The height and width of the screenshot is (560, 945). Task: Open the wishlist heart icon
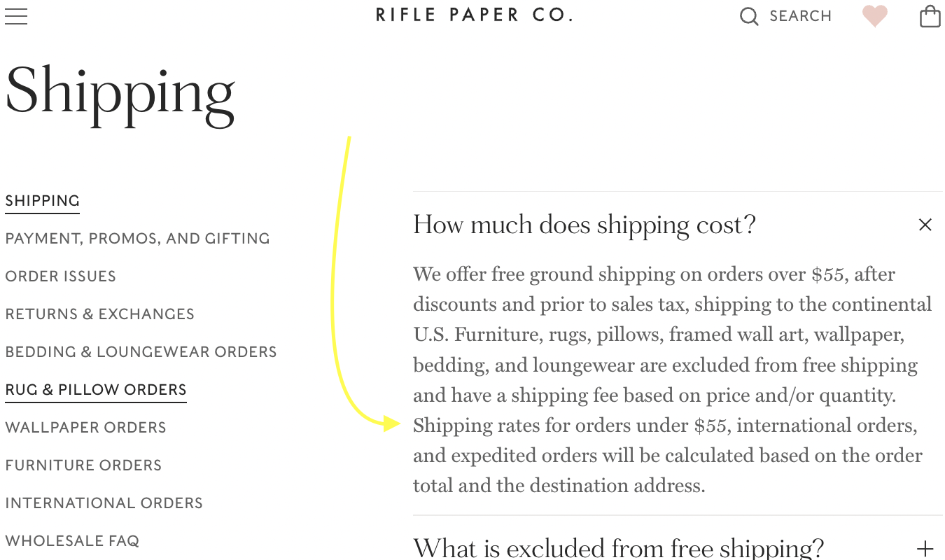[874, 15]
